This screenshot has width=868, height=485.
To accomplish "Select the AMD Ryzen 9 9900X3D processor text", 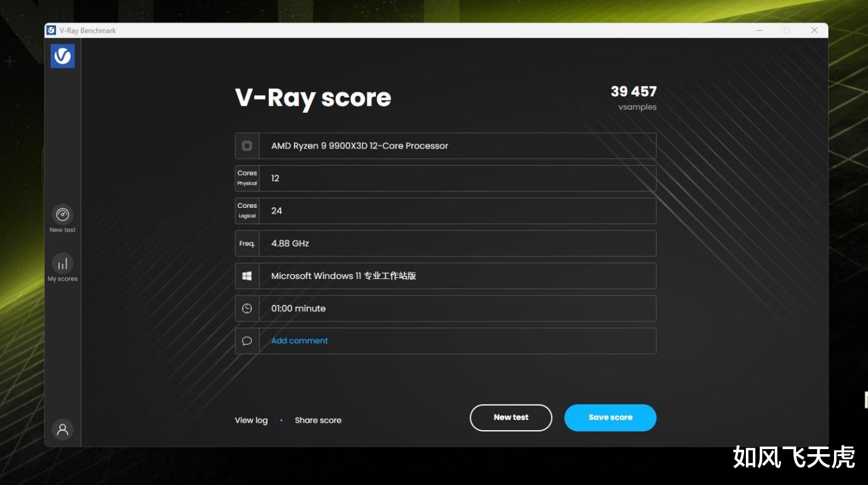I will (359, 145).
